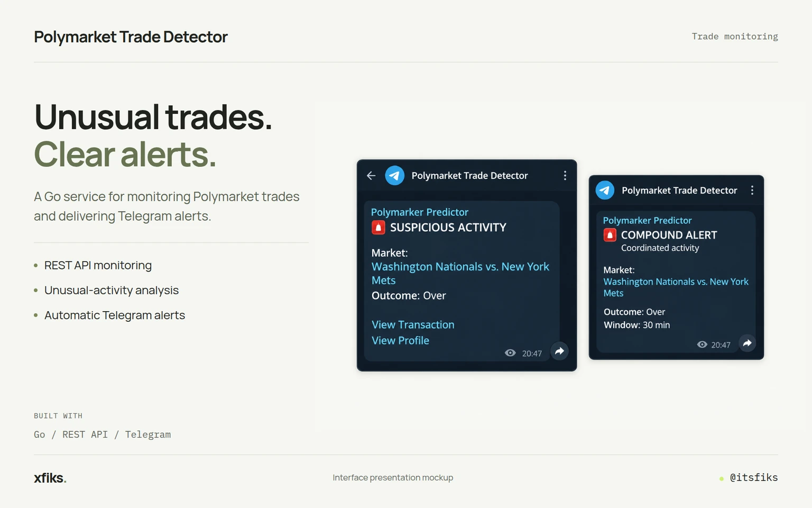Open three-dot menu in right chat header
812x508 pixels.
[x=752, y=190]
